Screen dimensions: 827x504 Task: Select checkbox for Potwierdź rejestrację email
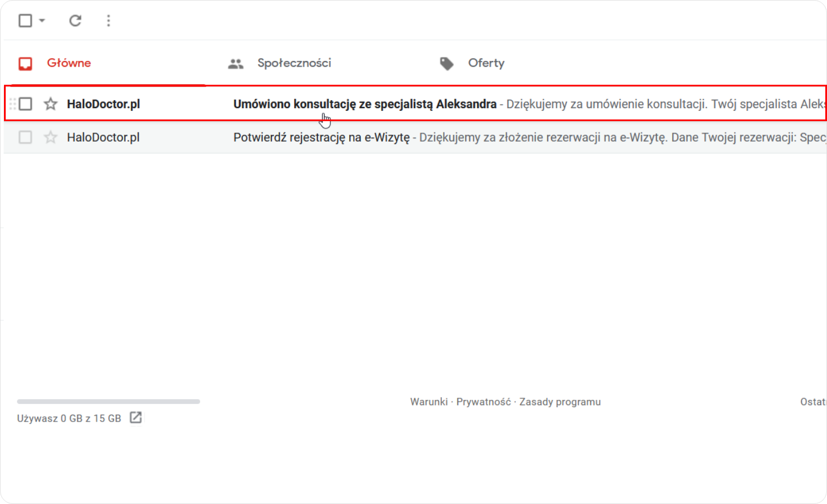(25, 137)
